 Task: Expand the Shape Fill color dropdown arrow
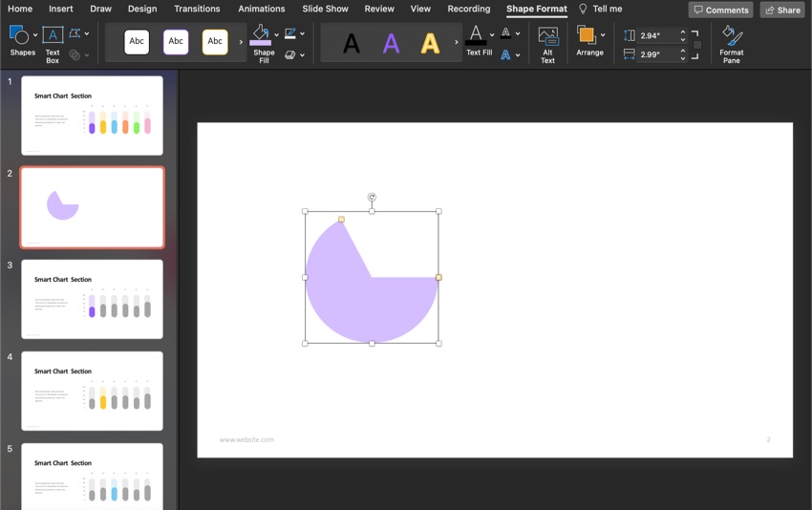click(277, 35)
